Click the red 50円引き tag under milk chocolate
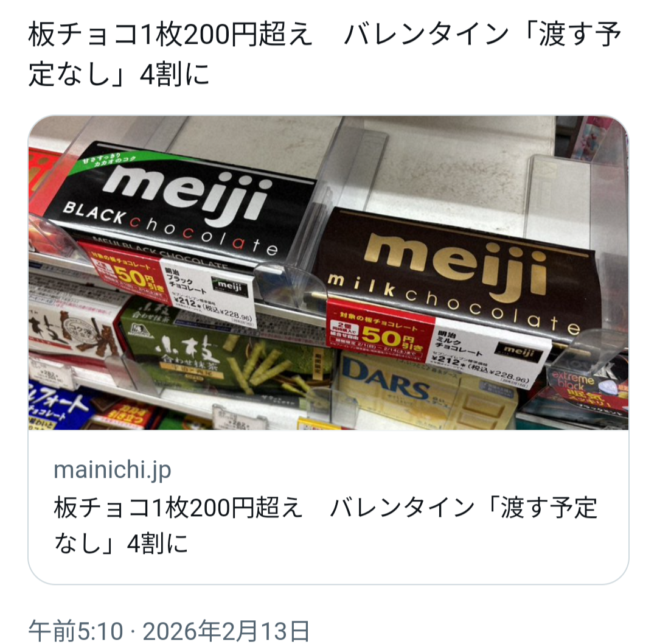The height and width of the screenshot is (644, 657). [x=379, y=331]
